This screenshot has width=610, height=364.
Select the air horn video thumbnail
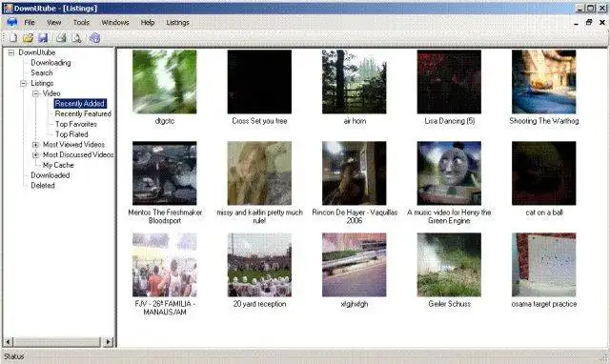pyautogui.click(x=355, y=82)
